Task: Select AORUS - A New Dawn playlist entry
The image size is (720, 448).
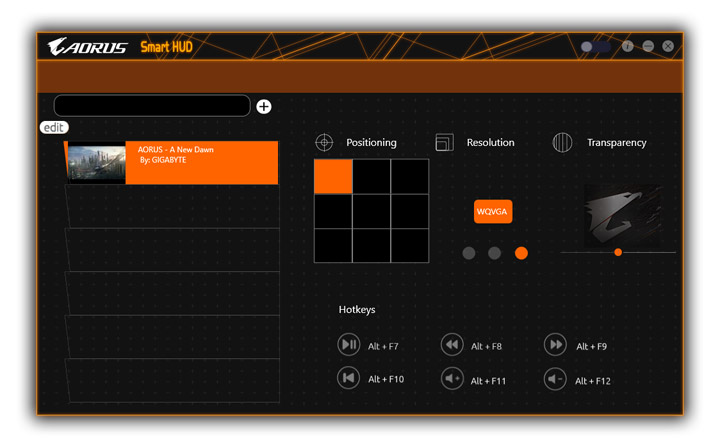Action: (x=171, y=162)
